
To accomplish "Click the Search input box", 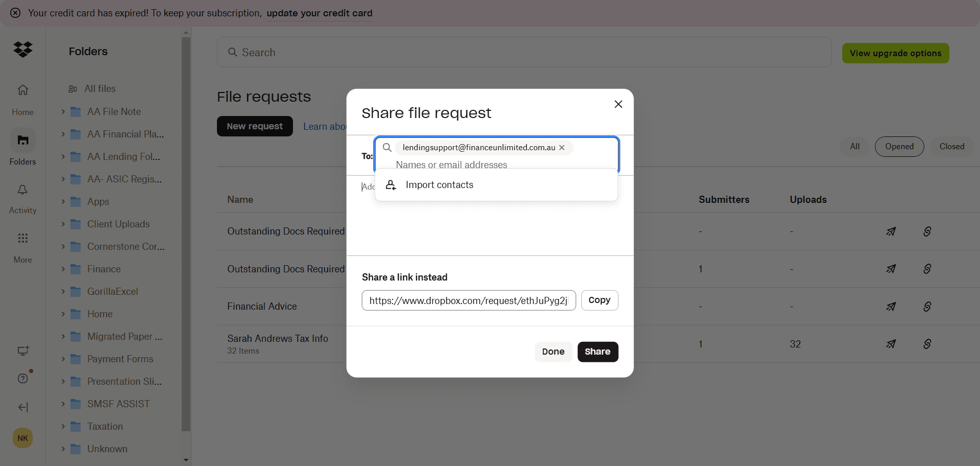I will pos(524,52).
